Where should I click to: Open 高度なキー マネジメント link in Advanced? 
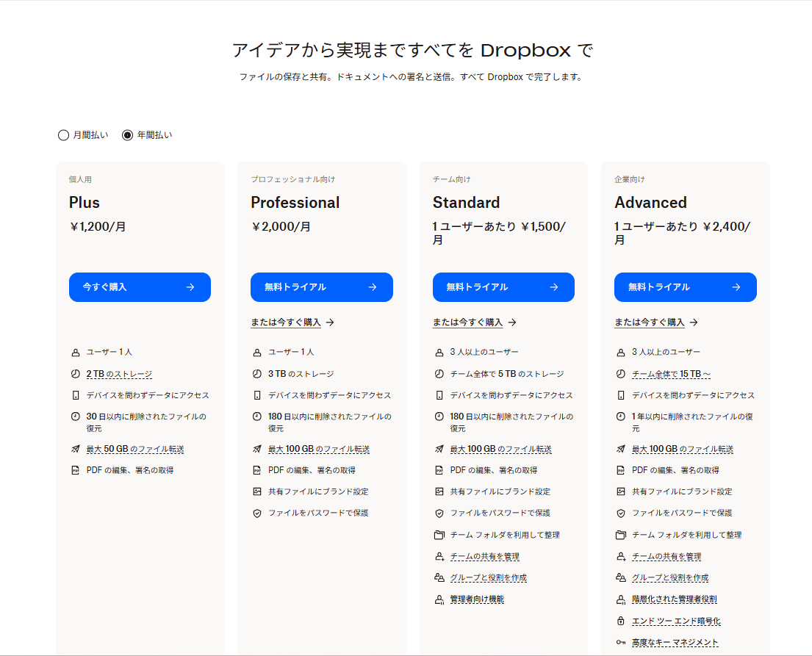pyautogui.click(x=675, y=643)
